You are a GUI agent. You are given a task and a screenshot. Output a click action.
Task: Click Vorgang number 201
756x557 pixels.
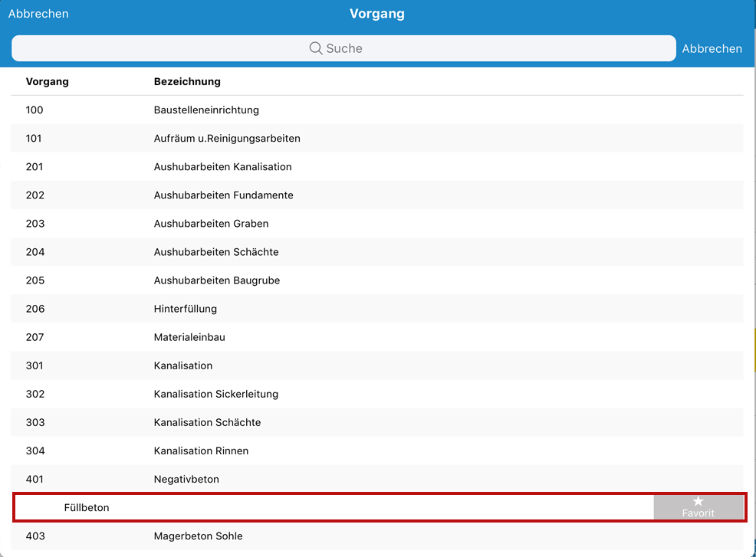point(35,167)
